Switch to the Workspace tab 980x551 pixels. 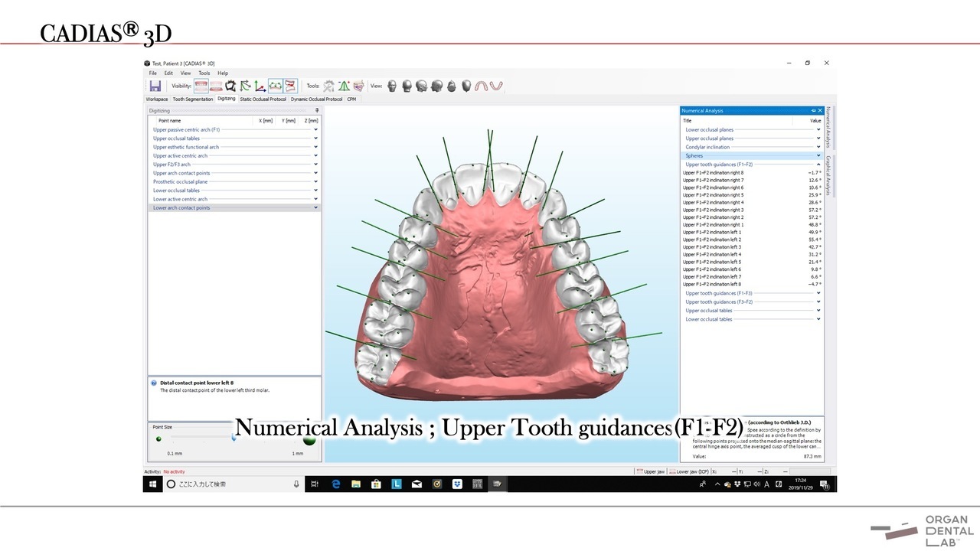pyautogui.click(x=157, y=99)
